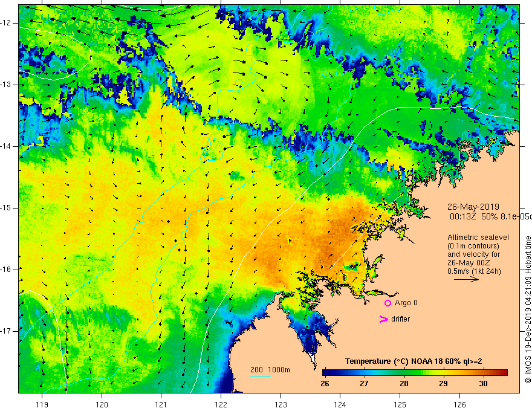Select the '26-May-2019' date label
532x411 pixels.
[x=473, y=207]
